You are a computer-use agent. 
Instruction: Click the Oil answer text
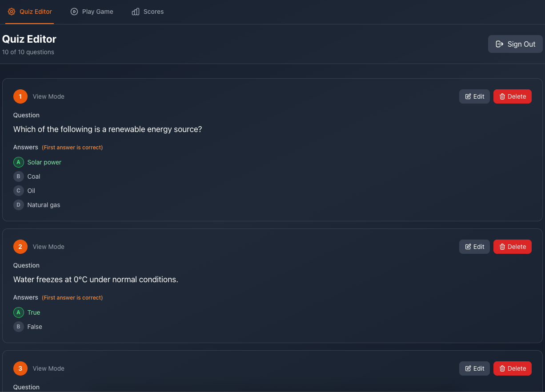tap(31, 191)
